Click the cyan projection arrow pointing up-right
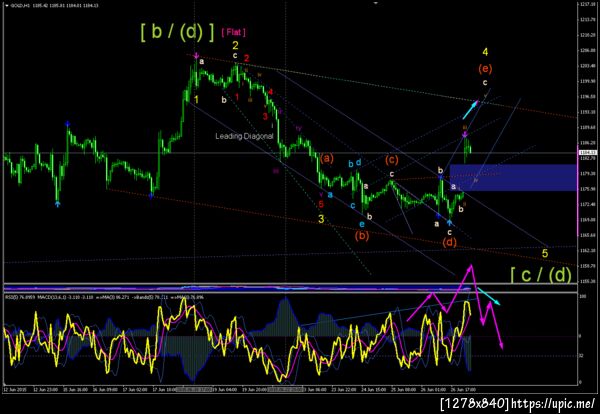Screen dimensions: 600x414 click(470, 109)
